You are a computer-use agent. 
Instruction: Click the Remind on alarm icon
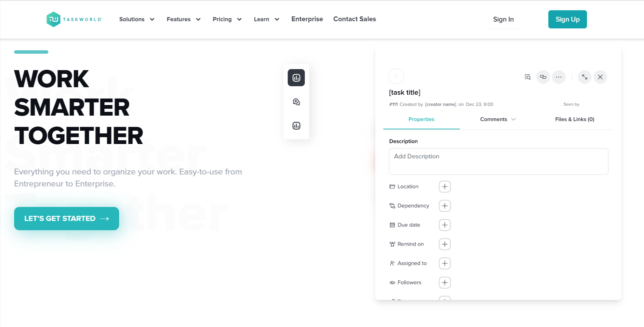(392, 244)
